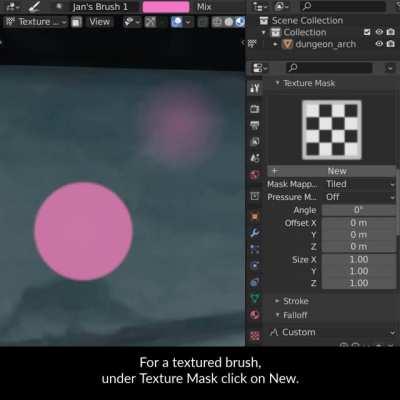400x400 pixels.
Task: Expand the dungeon_arch tree row
Action: (275, 44)
